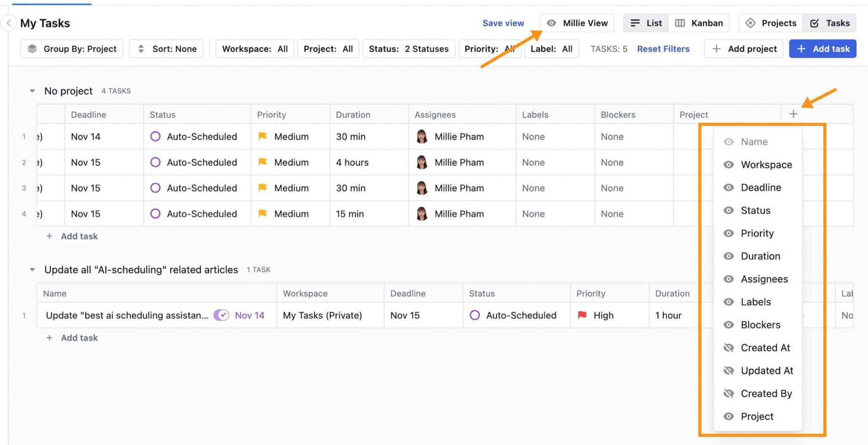The height and width of the screenshot is (445, 868).
Task: Open the Group By: Project dropdown
Action: click(x=72, y=49)
